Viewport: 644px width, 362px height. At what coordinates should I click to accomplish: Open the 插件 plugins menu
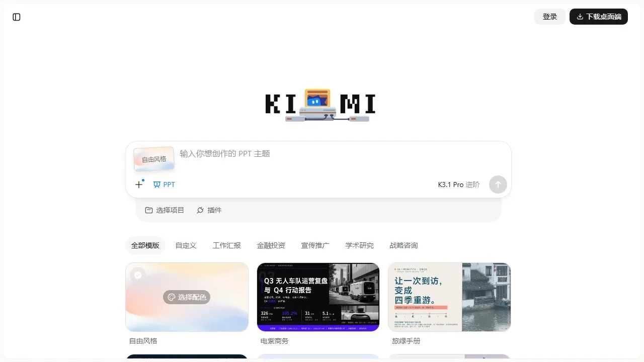(x=209, y=210)
